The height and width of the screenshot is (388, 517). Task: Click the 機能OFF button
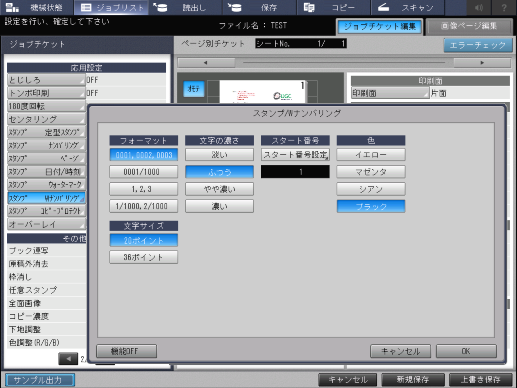(x=126, y=351)
